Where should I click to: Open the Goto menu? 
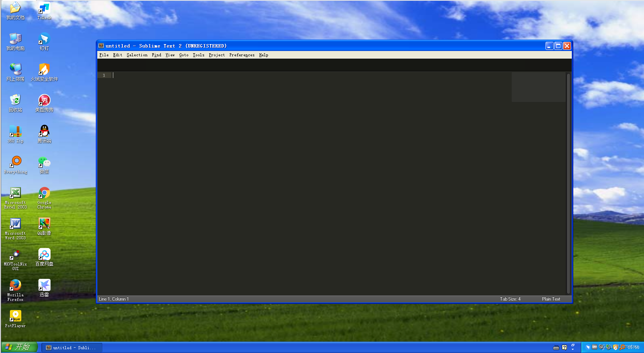(184, 55)
